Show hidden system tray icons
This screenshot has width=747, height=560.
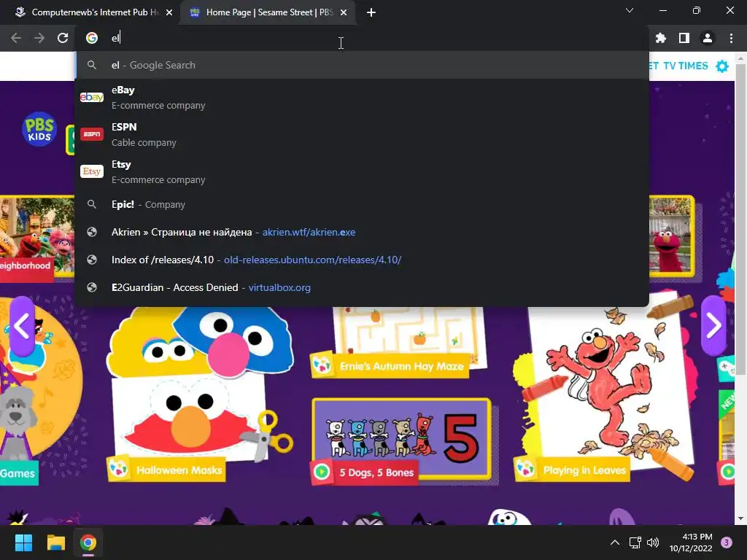[615, 542]
